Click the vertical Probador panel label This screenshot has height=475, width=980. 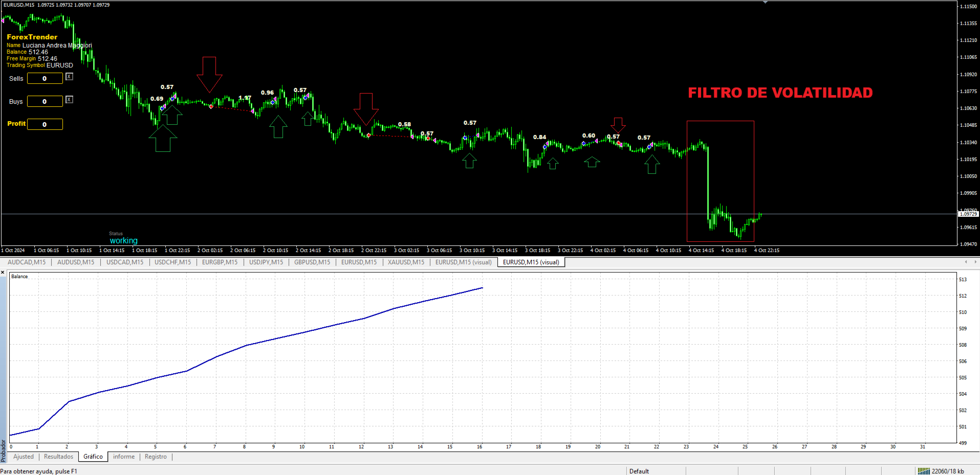click(3, 450)
